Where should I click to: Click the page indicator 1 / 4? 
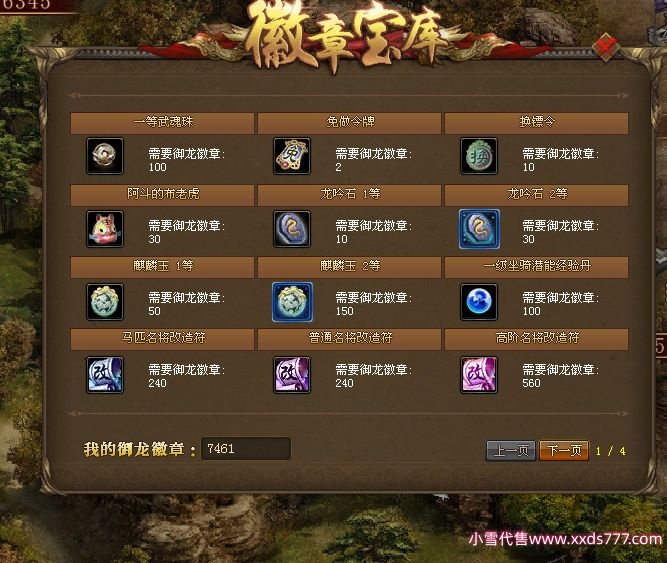(610, 451)
